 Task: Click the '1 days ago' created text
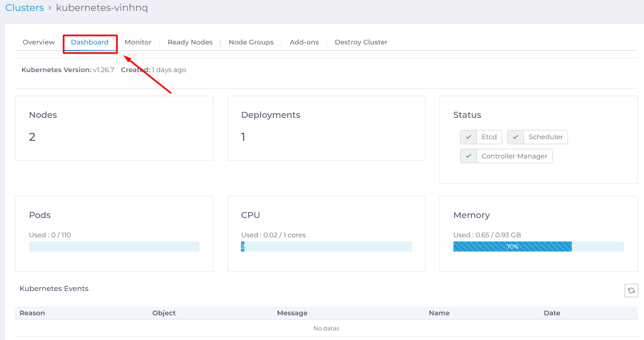(169, 70)
